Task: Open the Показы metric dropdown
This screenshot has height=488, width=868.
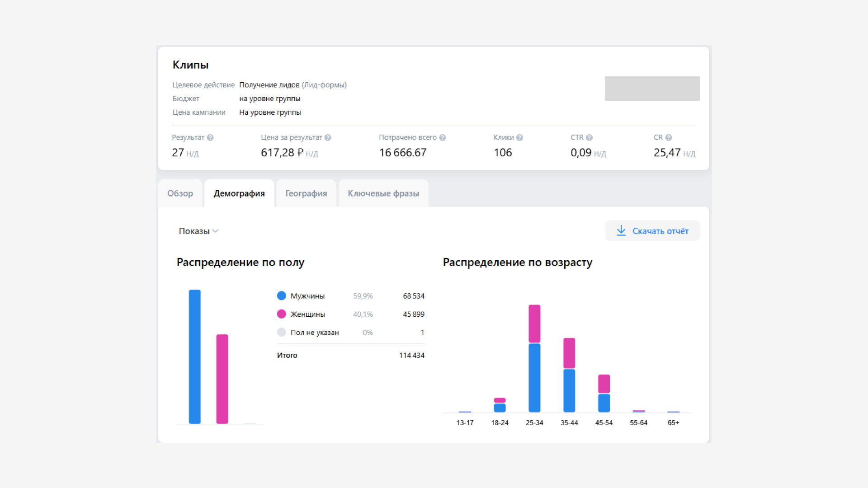Action: click(x=199, y=231)
